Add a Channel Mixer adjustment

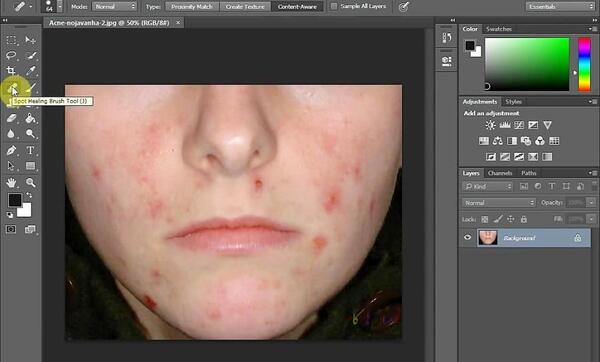pyautogui.click(x=540, y=141)
